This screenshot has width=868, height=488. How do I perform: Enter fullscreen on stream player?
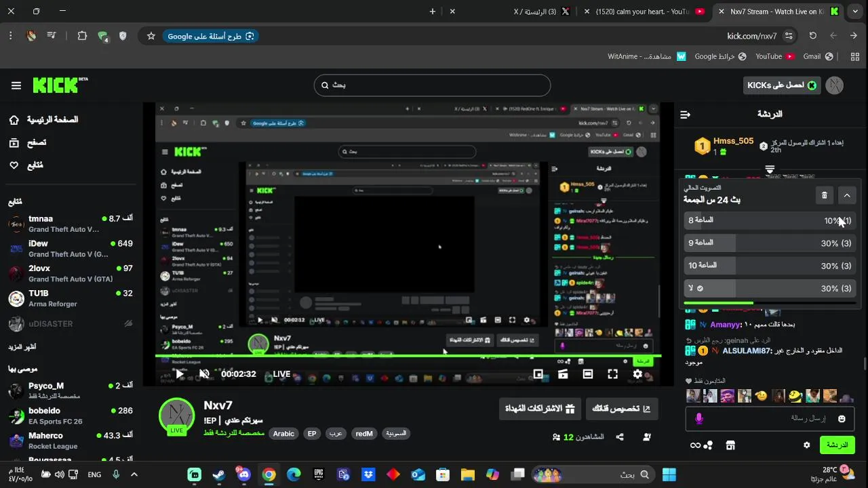(612, 373)
